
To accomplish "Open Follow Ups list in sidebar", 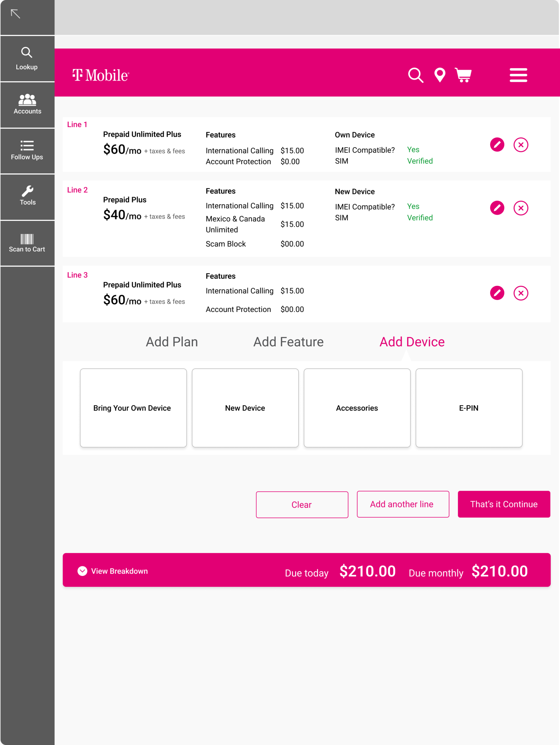I will [x=27, y=150].
